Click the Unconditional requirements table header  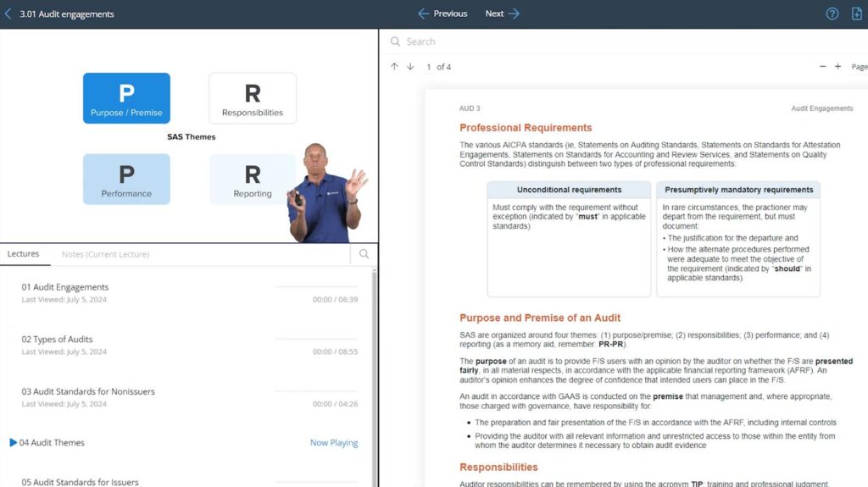click(569, 190)
